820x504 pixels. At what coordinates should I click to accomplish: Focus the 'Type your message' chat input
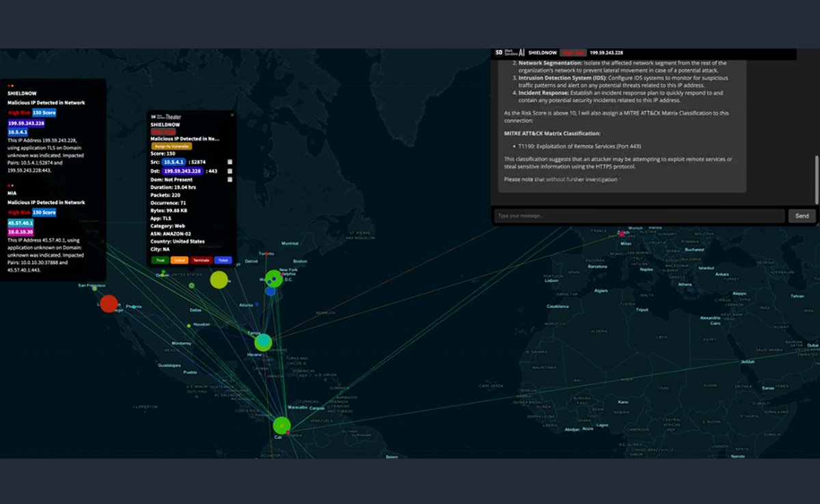[639, 216]
